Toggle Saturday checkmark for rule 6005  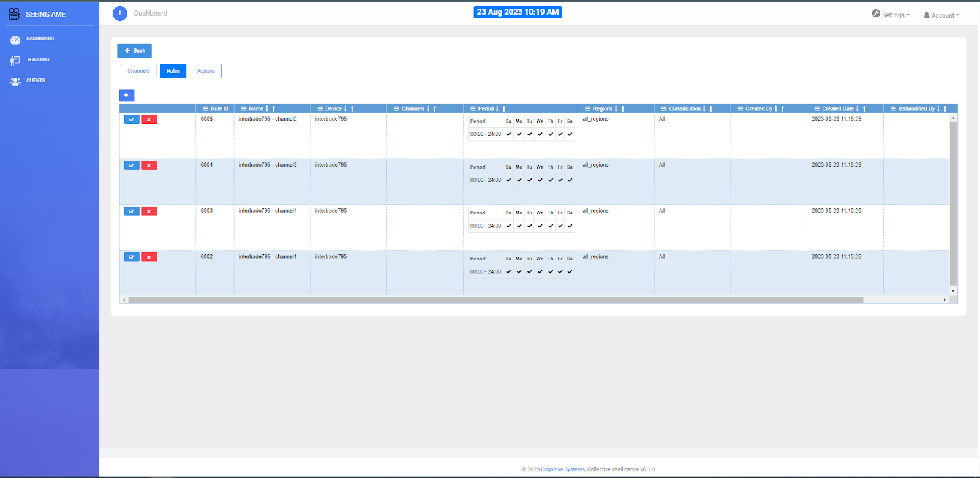[570, 134]
